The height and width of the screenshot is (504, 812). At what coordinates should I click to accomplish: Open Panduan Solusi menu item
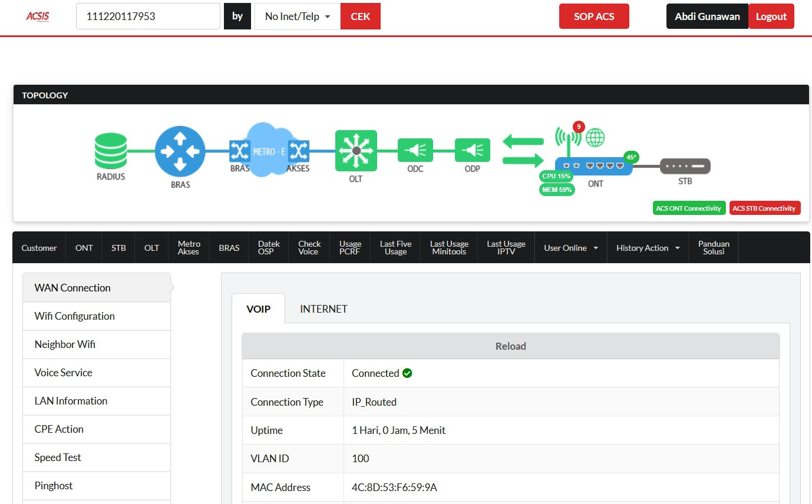point(714,248)
